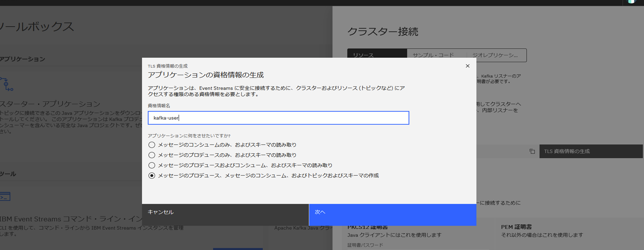Image resolution: width=644 pixels, height=250 pixels.
Task: Click the クラスター接続 panel title
Action: coord(383,32)
